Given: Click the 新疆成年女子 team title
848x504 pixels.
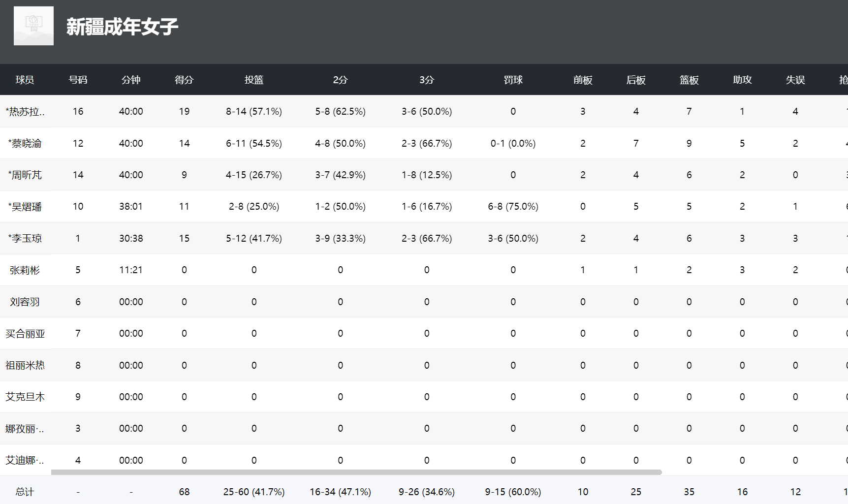Looking at the screenshot, I should (x=122, y=27).
